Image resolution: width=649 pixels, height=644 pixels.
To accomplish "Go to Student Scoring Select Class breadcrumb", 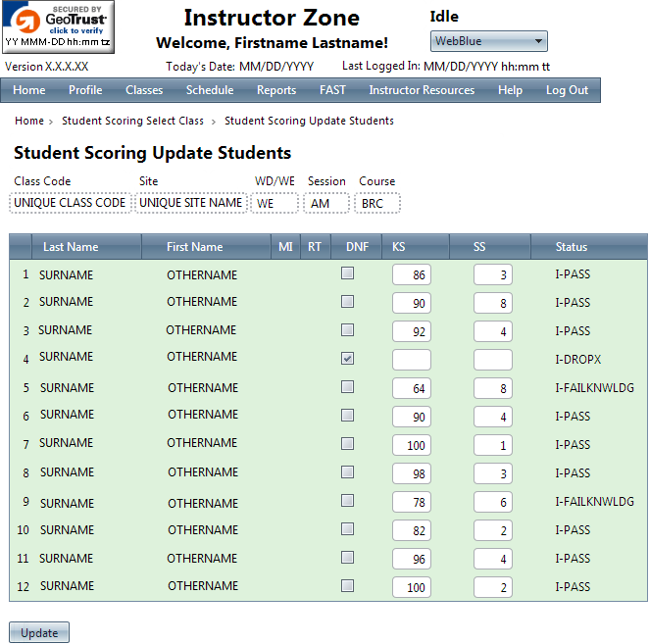I will coord(132,121).
